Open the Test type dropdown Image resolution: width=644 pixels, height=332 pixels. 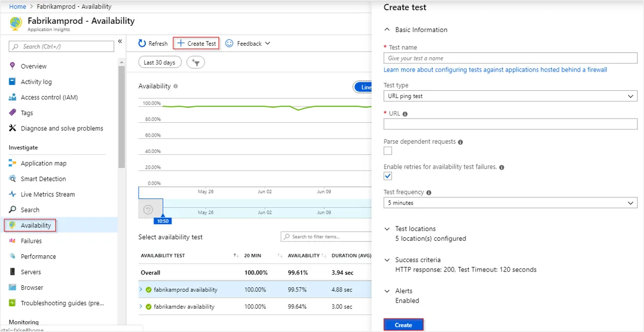tap(510, 96)
